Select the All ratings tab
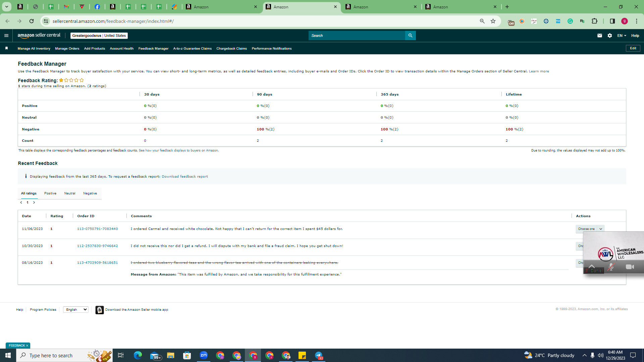Screen dimensions: 644x362 [x=29, y=193]
